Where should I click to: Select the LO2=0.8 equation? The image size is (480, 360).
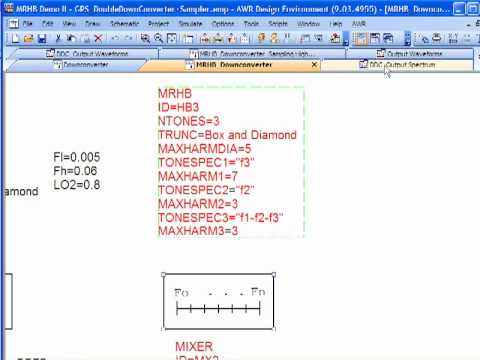tap(77, 185)
